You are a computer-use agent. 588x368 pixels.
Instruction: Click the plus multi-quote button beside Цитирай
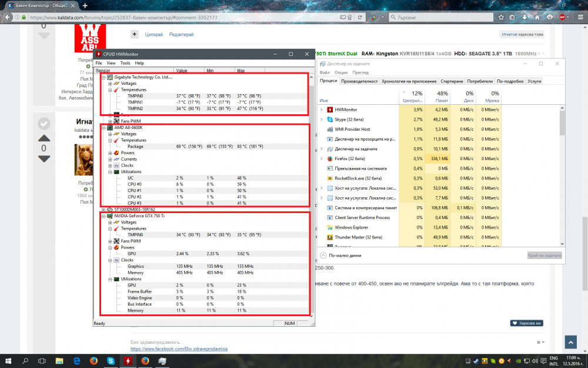tap(135, 34)
